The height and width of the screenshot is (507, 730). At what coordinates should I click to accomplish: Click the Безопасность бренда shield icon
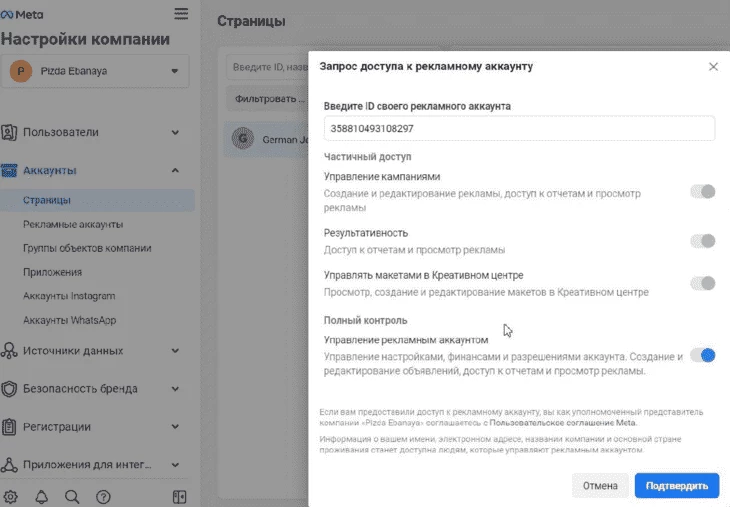point(9,389)
